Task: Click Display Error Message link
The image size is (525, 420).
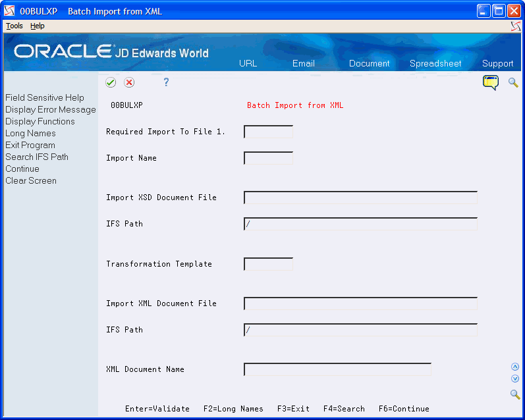Action: 51,109
